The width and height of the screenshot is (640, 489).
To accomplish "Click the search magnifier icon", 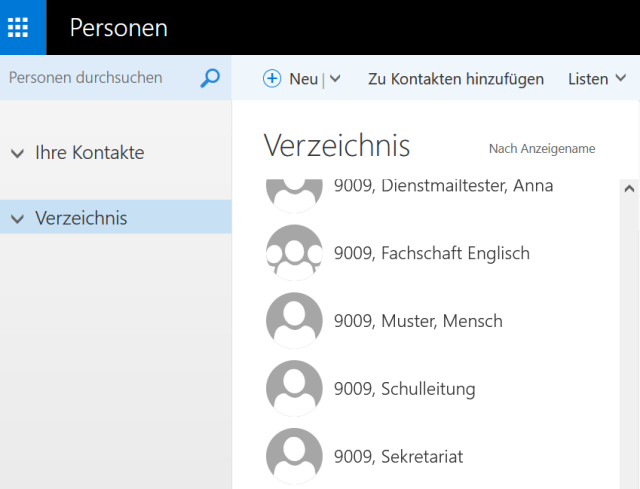I will coord(210,78).
